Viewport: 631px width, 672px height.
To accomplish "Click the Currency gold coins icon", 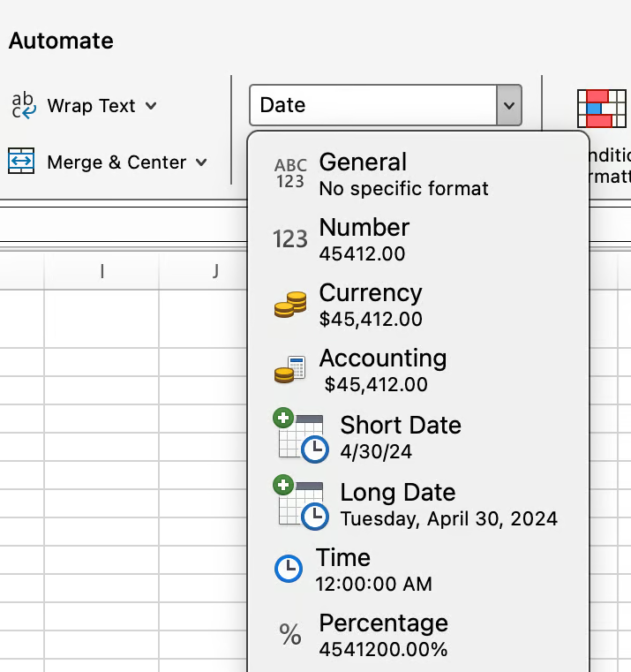I will (290, 306).
